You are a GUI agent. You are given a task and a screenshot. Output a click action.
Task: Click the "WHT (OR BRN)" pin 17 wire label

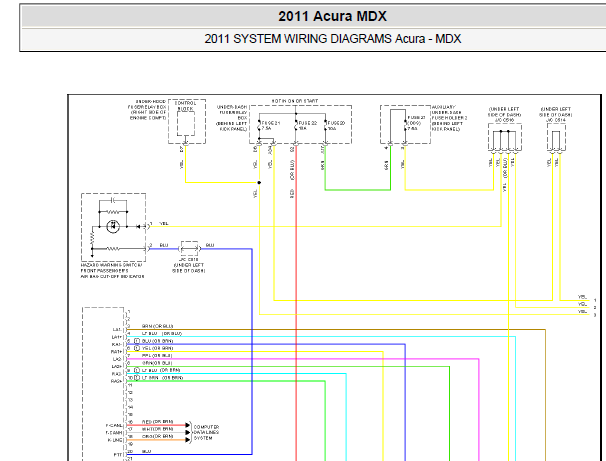157,429
